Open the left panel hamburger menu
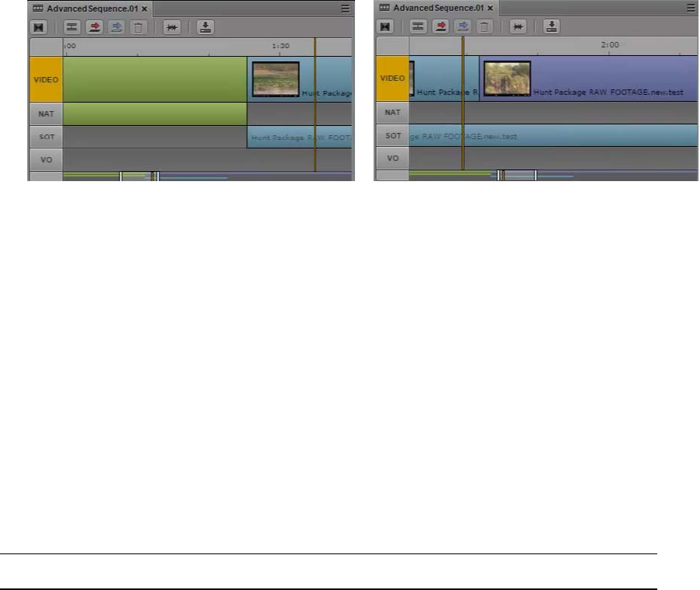 [345, 9]
